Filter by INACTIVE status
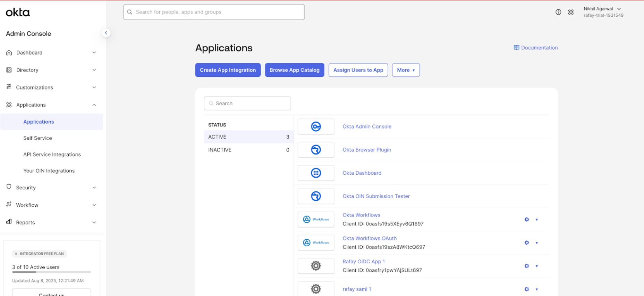 coord(248,150)
